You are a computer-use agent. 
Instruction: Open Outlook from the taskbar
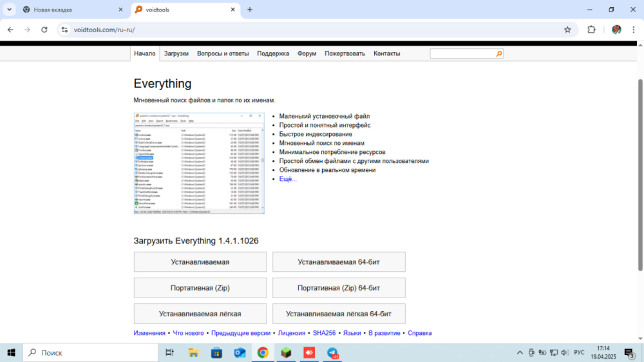click(240, 352)
